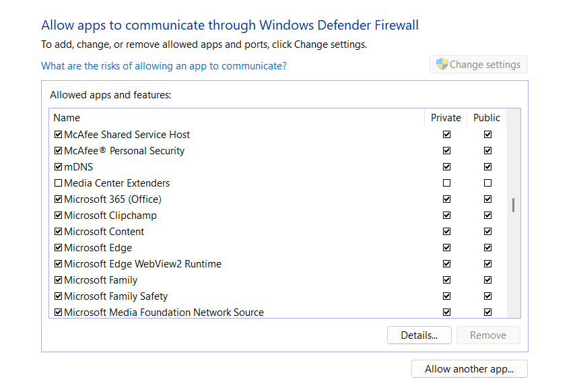Toggle the Microsoft Clipchamp name checkbox
This screenshot has height=392, width=577.
click(x=58, y=216)
